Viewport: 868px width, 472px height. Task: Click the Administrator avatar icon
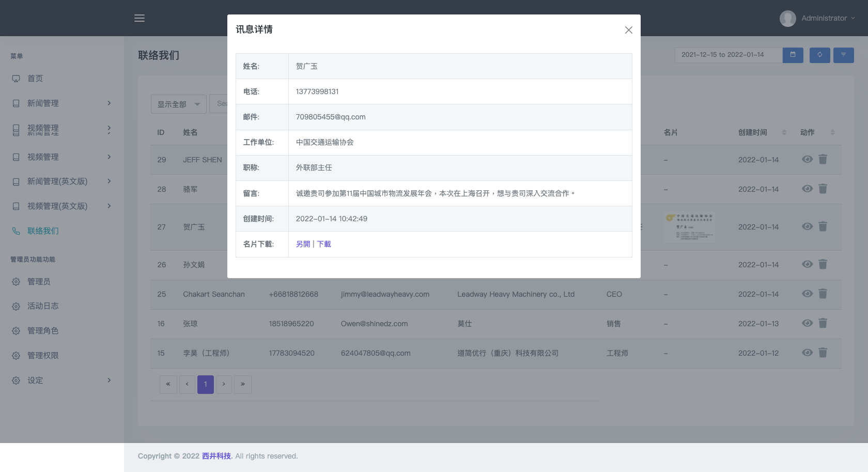click(787, 18)
